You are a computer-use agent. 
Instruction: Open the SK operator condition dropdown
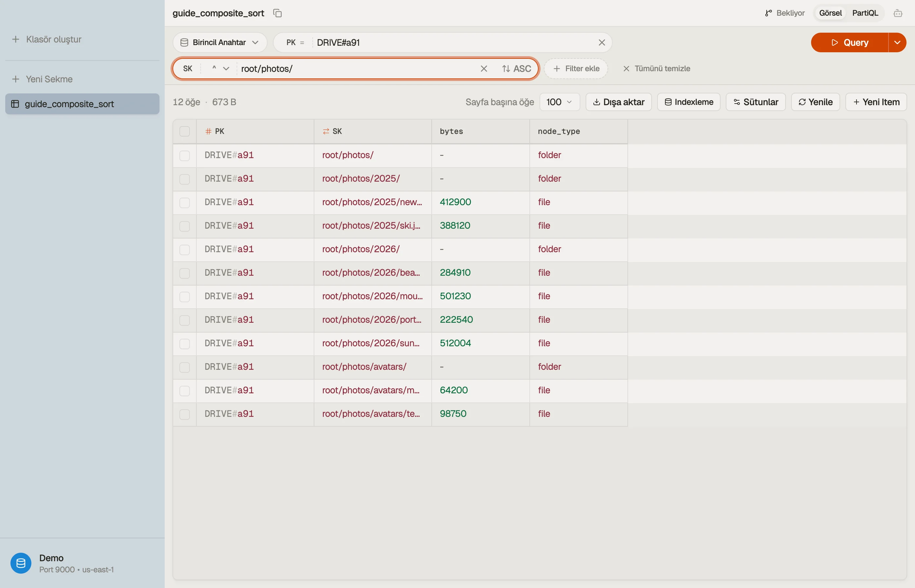point(220,69)
